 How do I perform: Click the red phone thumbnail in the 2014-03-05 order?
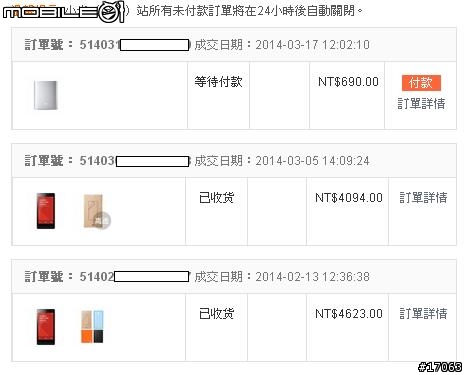46,211
